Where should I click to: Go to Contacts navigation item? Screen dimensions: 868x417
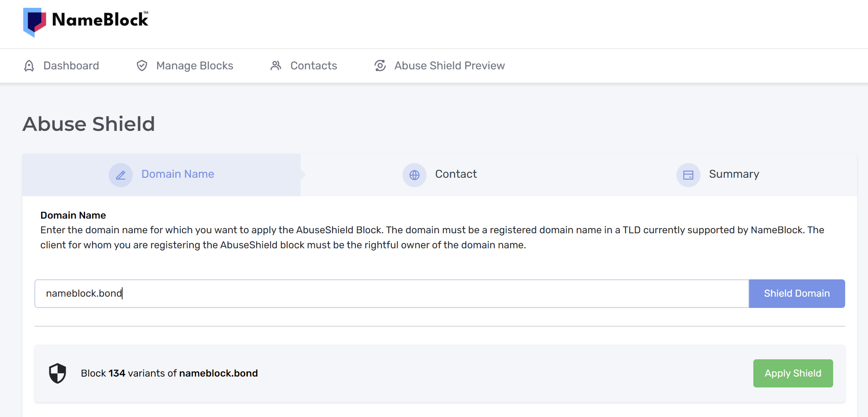click(x=304, y=66)
